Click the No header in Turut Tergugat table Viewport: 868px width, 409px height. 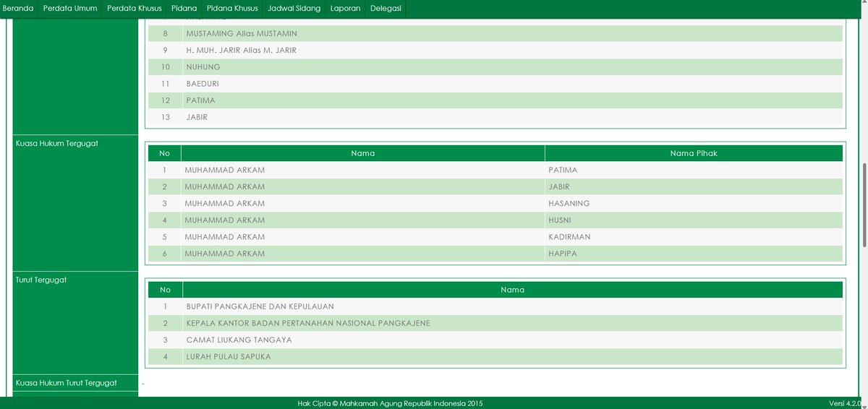pos(166,290)
